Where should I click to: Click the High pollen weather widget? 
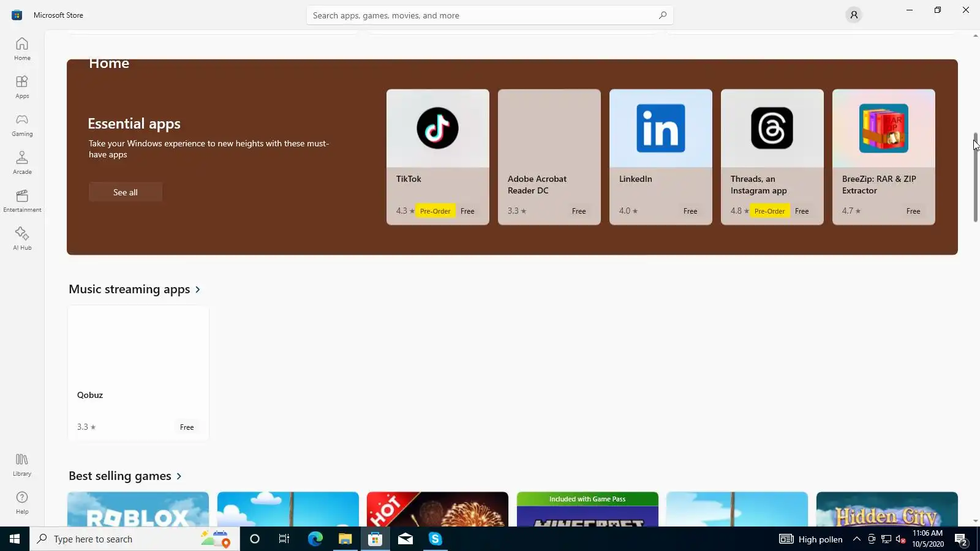[810, 539]
